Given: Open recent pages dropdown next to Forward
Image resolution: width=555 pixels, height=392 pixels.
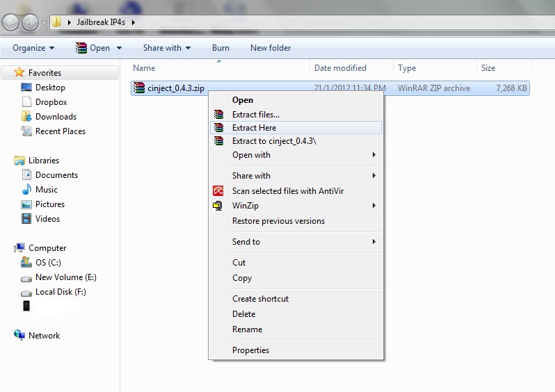Looking at the screenshot, I should 44,22.
